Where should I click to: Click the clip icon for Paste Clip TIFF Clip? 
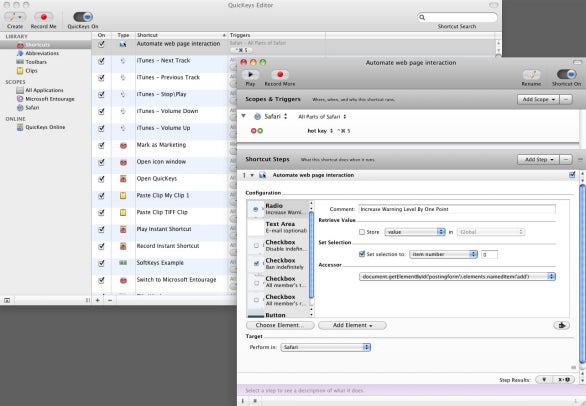(123, 213)
